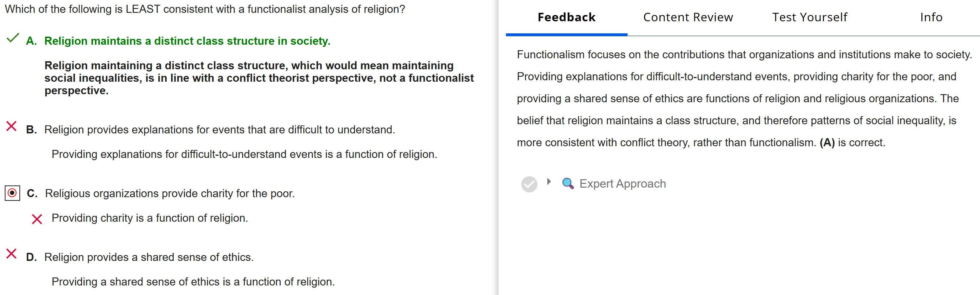The width and height of the screenshot is (980, 295).
Task: Open the Feedback tab
Action: 566,18
